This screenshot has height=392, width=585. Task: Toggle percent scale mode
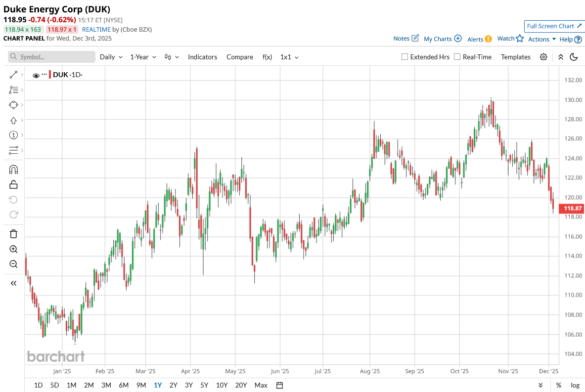558,385
